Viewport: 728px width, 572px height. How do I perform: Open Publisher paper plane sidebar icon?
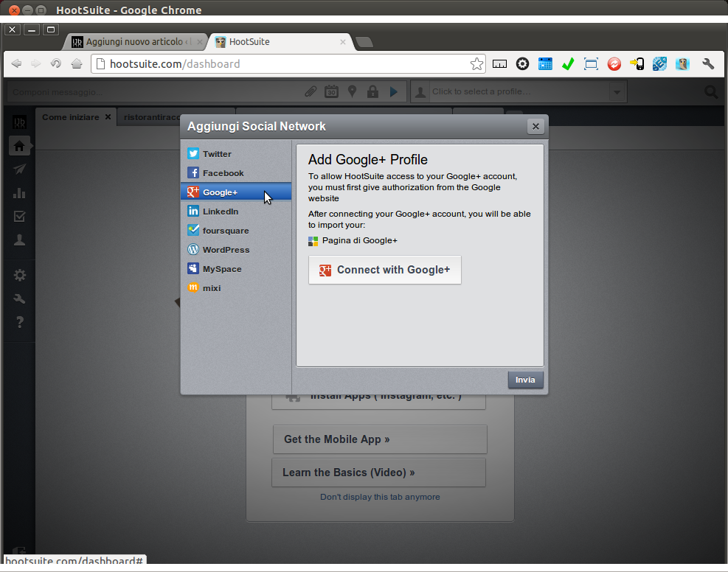[19, 170]
